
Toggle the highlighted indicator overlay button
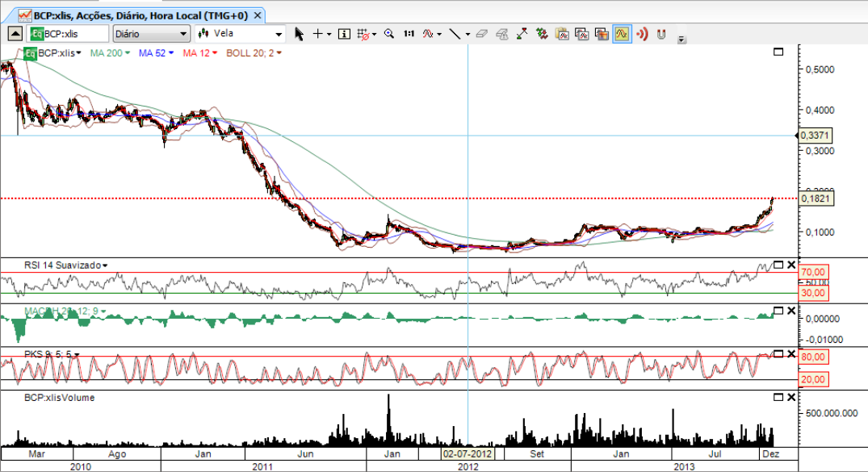point(622,34)
